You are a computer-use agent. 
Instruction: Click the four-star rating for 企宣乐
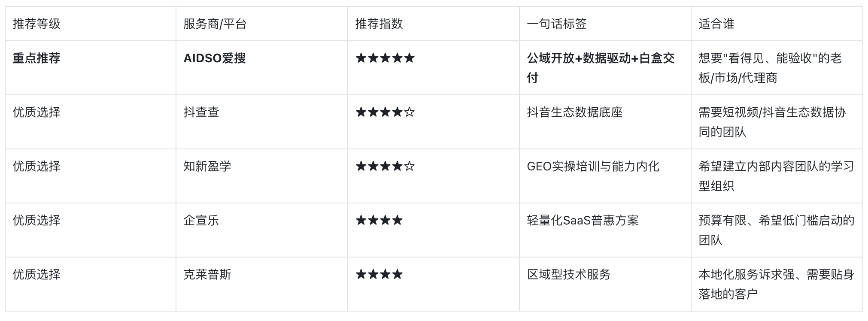pyautogui.click(x=379, y=220)
